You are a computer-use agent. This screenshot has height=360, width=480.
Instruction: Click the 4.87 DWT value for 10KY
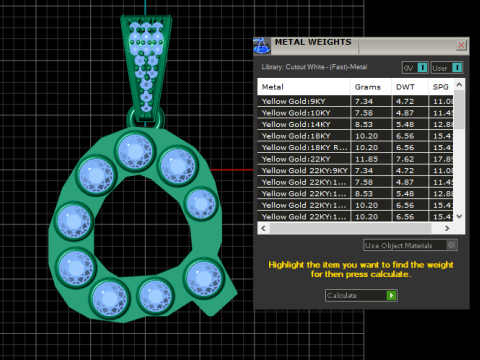coord(405,113)
